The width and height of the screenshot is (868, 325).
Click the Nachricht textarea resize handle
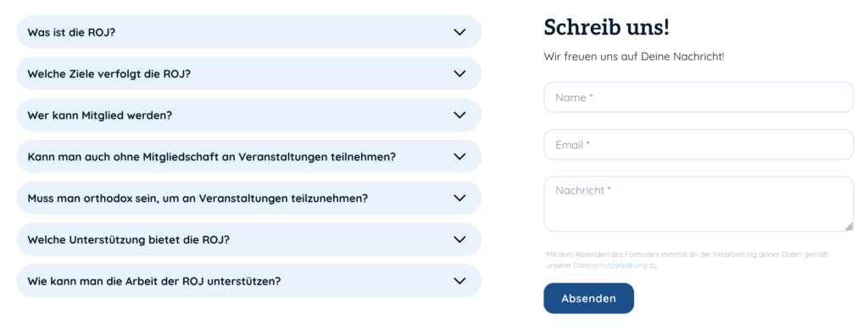(849, 227)
